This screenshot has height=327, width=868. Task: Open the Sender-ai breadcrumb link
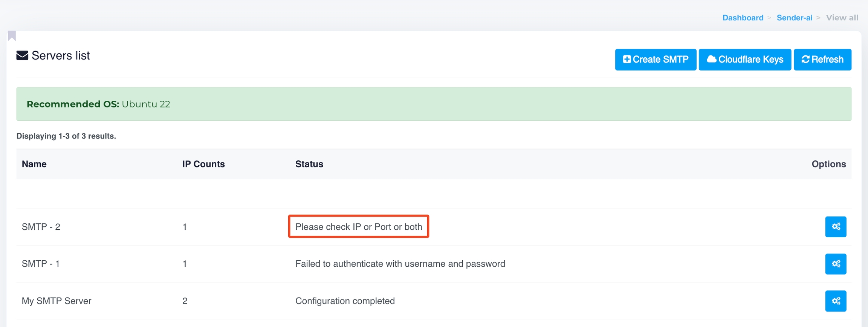click(794, 18)
